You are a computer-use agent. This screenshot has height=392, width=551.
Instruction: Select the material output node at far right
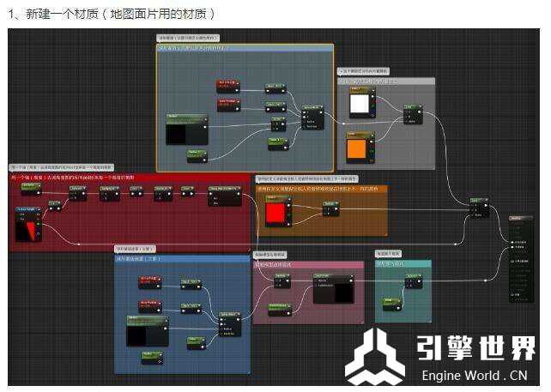pyautogui.click(x=523, y=258)
